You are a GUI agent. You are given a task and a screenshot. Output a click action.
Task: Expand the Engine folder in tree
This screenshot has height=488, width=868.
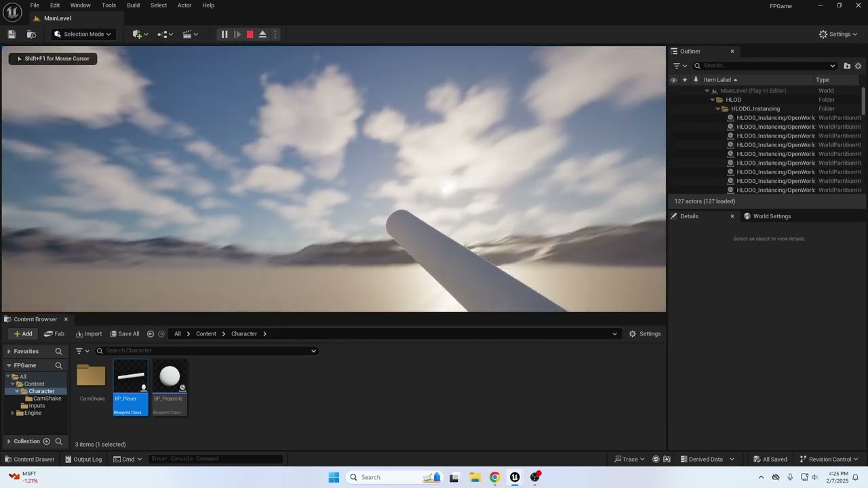pyautogui.click(x=12, y=413)
